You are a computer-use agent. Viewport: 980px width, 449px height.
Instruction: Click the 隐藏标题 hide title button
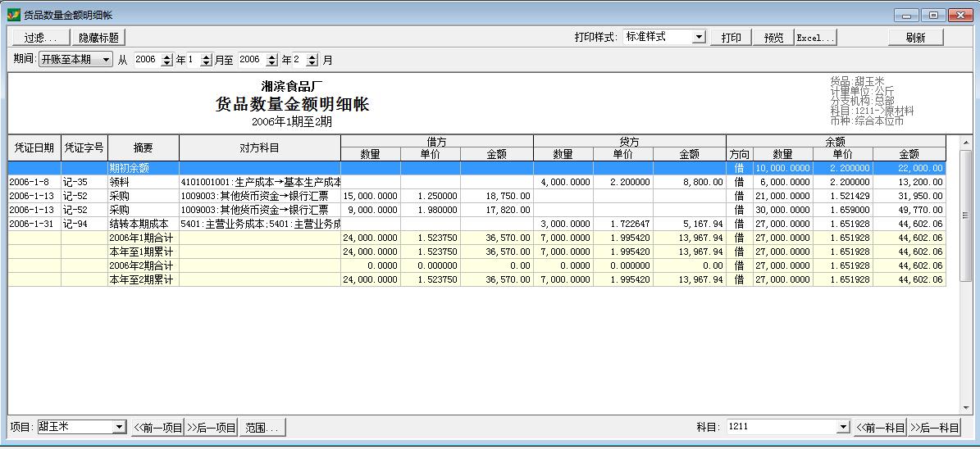(x=98, y=38)
